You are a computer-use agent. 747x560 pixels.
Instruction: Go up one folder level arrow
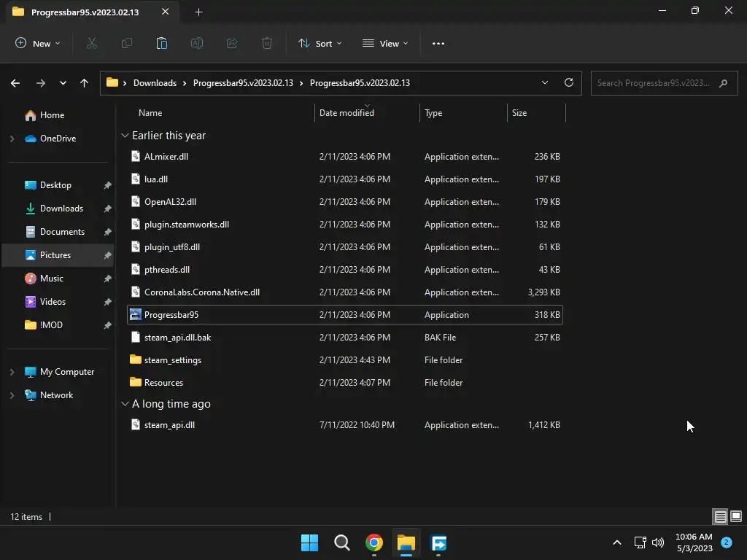pos(85,83)
